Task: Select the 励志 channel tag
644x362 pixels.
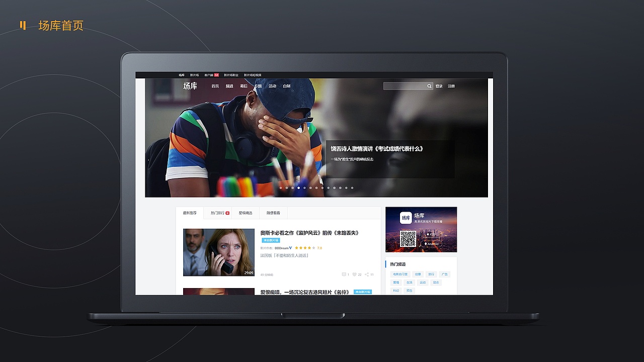Action: 436,283
